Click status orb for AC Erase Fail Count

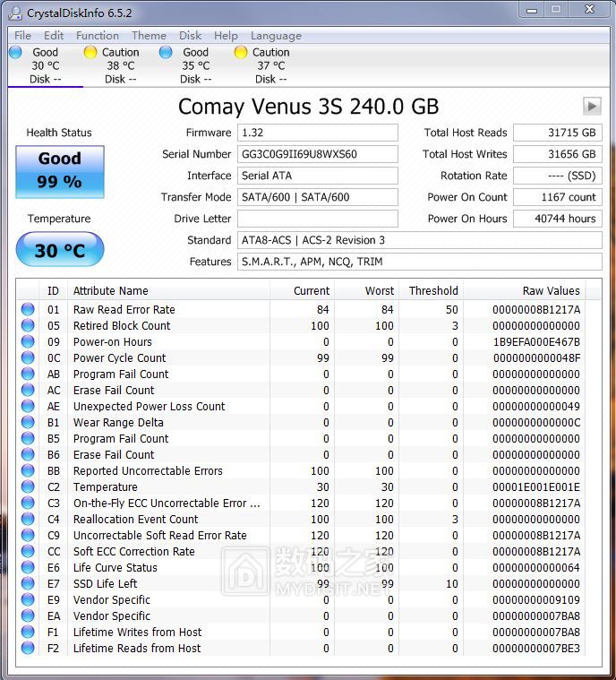28,390
